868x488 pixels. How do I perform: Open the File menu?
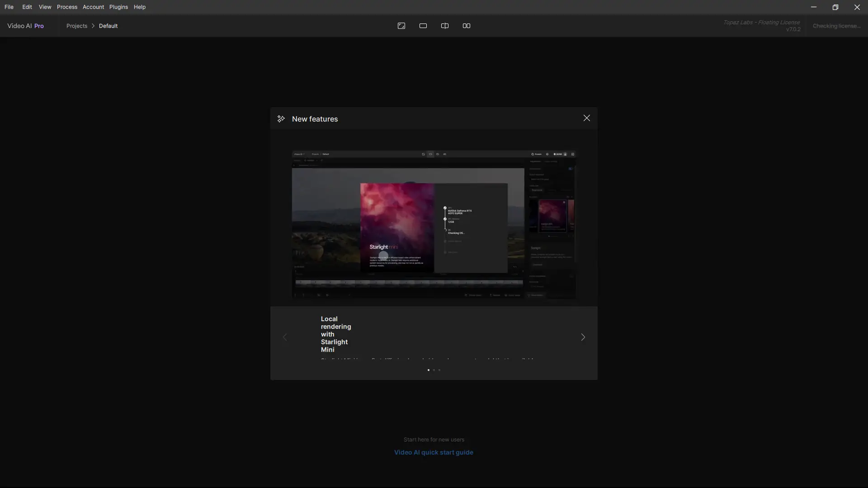[9, 7]
